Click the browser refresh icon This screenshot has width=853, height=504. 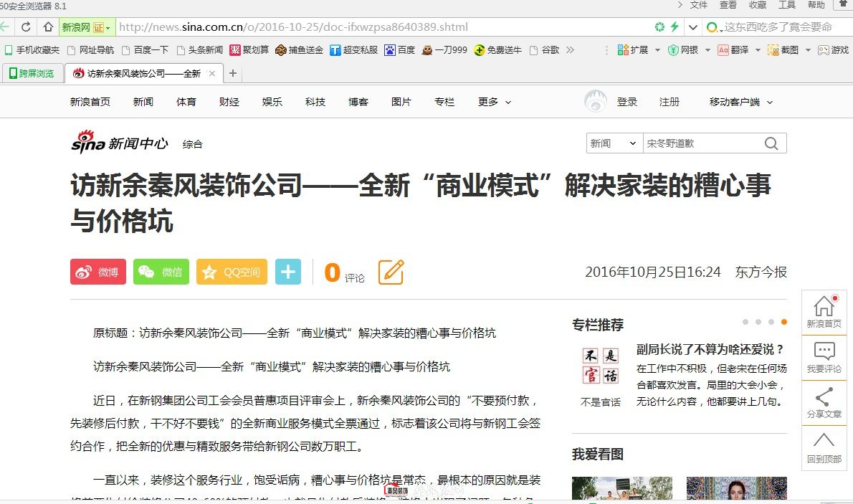[x=26, y=27]
